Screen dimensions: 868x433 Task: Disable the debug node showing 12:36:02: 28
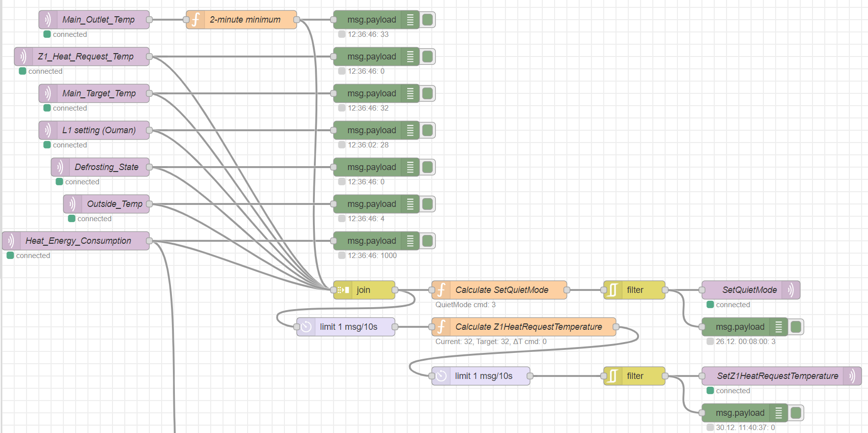[x=428, y=130]
